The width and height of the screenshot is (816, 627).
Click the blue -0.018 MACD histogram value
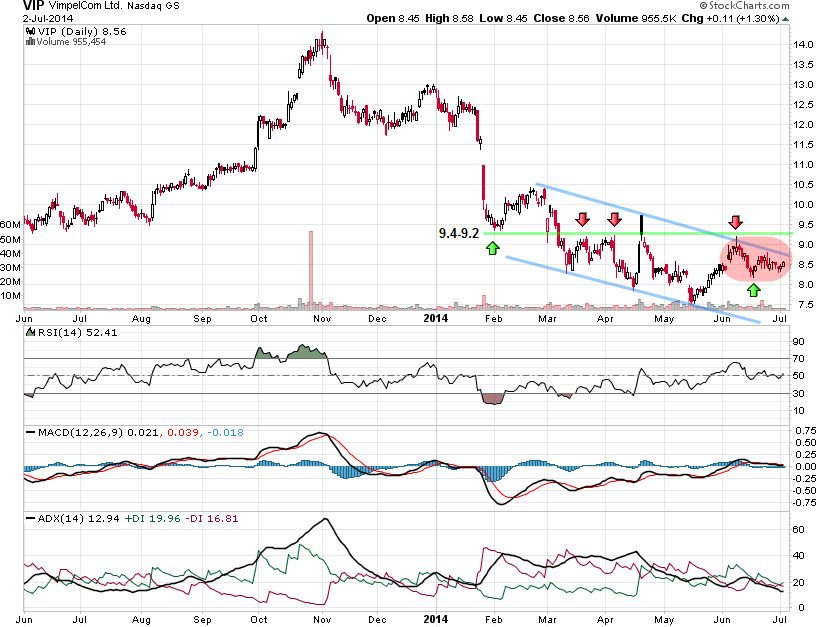[225, 432]
